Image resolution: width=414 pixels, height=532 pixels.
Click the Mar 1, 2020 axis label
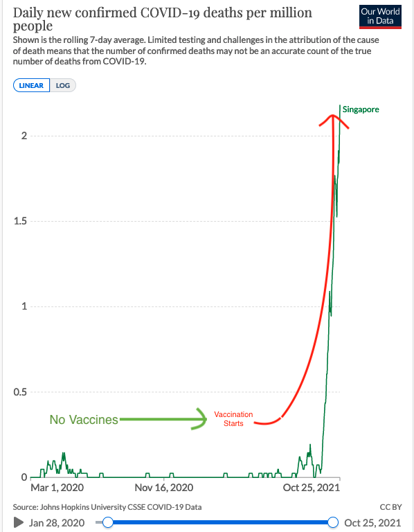[x=57, y=488]
